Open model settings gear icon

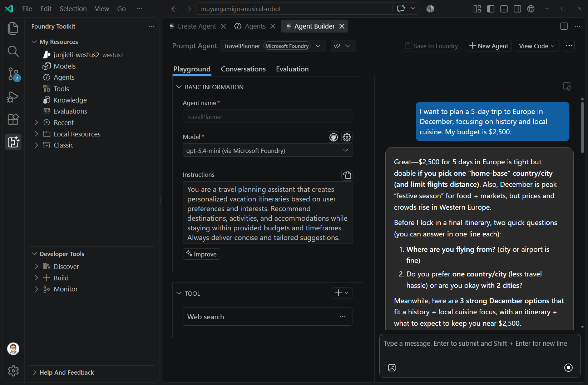347,137
